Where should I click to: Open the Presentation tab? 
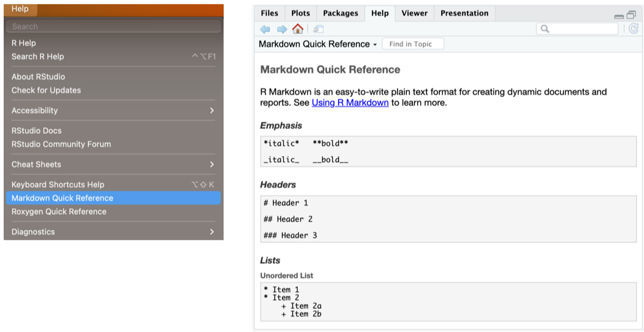pos(465,13)
